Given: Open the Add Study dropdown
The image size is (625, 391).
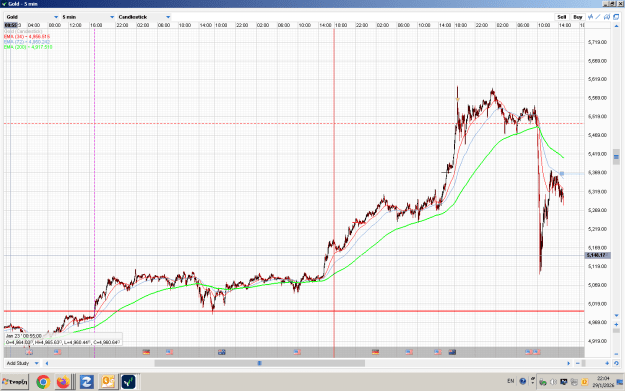Looking at the screenshot, I should point(22,363).
